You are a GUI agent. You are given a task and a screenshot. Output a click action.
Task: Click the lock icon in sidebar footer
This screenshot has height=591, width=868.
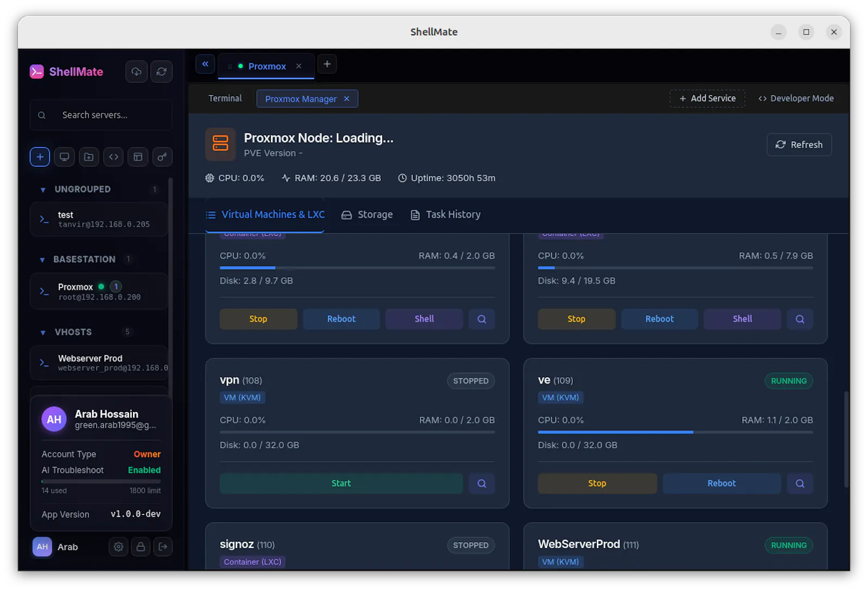pyautogui.click(x=141, y=546)
